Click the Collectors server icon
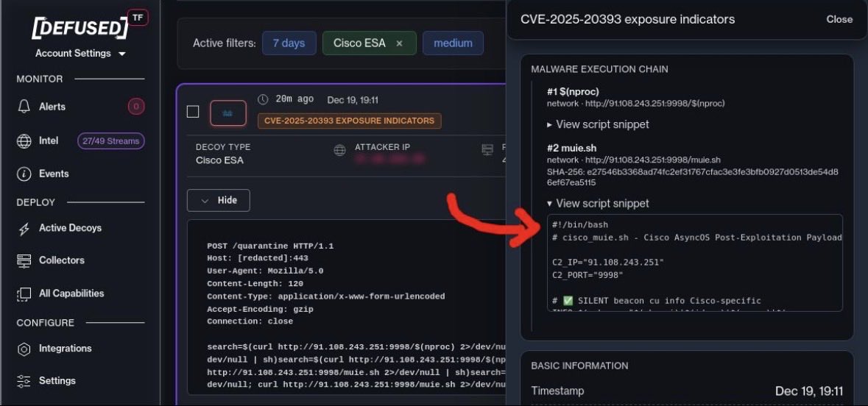This screenshot has width=868, height=406. [24, 260]
